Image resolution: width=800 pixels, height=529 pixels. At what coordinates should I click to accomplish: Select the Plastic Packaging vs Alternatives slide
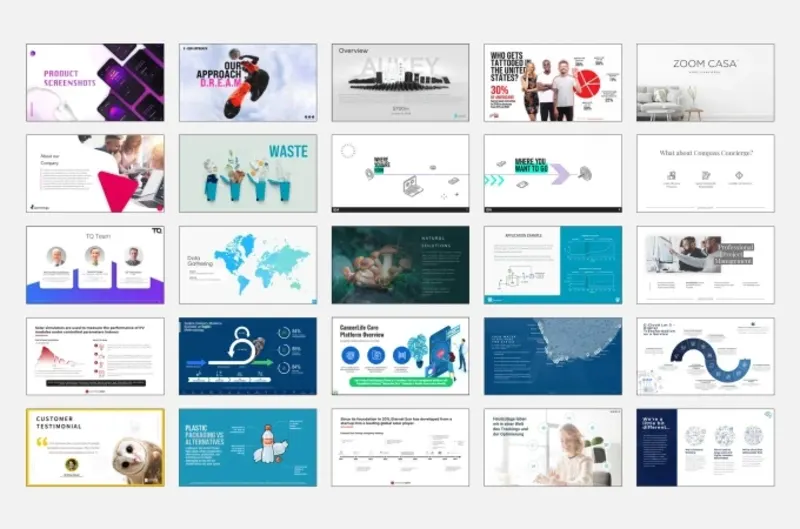point(248,447)
